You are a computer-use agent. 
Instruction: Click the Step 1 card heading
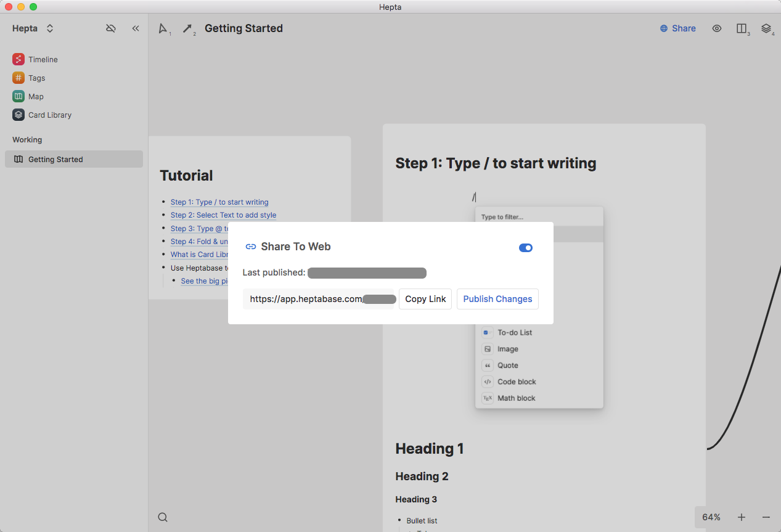coord(496,163)
